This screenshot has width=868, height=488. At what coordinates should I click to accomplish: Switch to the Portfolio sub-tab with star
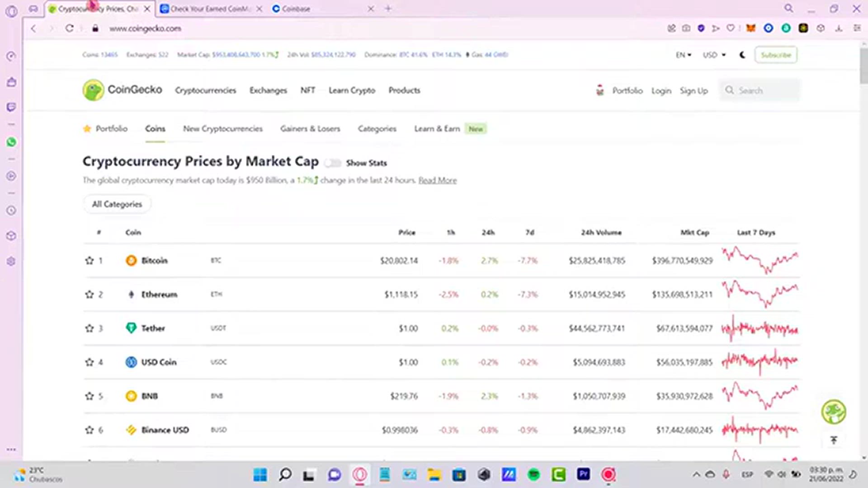[x=105, y=129]
